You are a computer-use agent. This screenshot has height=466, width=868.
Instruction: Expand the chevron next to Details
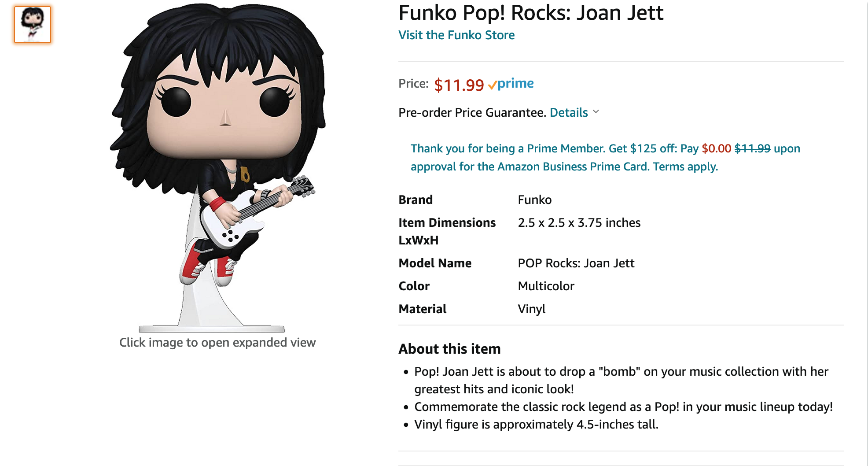(596, 112)
